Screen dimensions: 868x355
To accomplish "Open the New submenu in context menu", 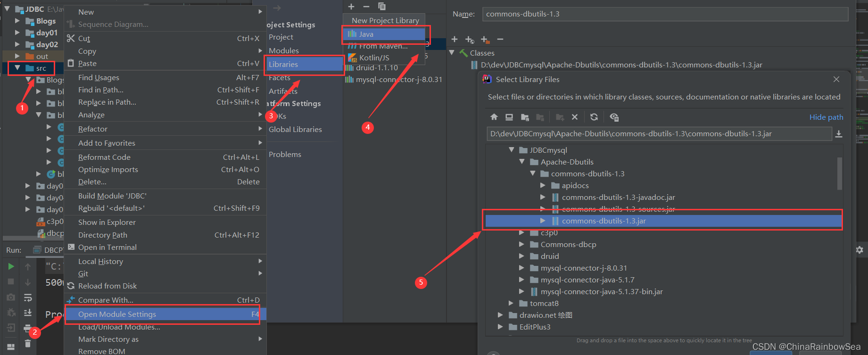I will pos(165,12).
